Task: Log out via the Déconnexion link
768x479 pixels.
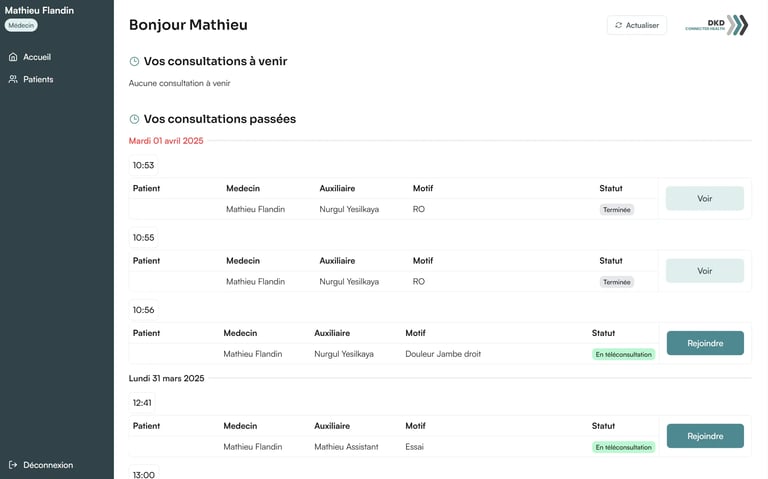Action: coord(47,465)
